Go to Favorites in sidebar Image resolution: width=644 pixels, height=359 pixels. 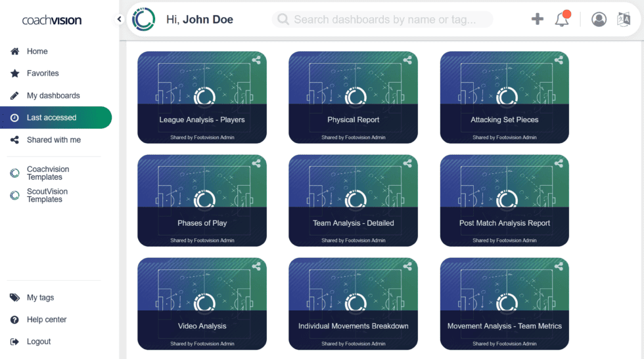[43, 74]
